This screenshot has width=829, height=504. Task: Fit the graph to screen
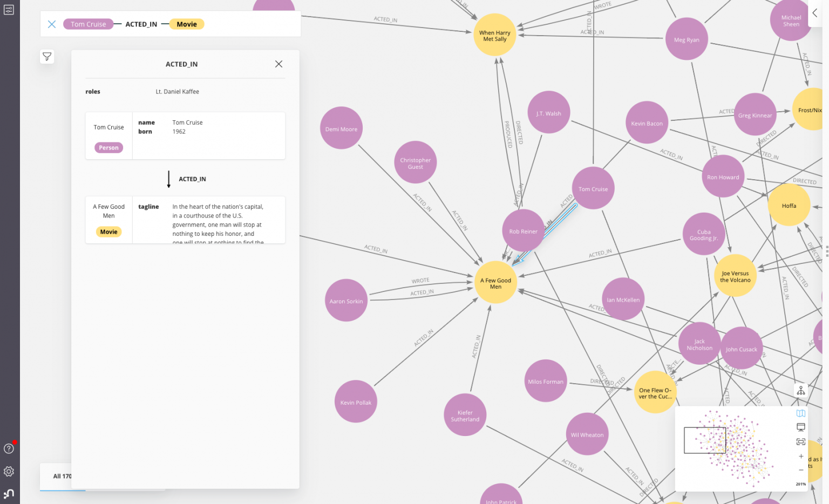[x=801, y=441]
